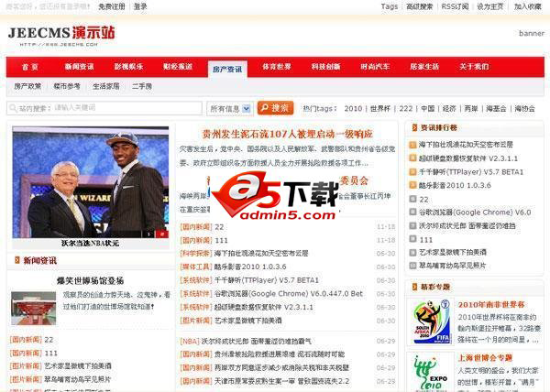Switch to the 影视娱乐 navigation tab
The height and width of the screenshot is (392, 550).
(x=128, y=67)
